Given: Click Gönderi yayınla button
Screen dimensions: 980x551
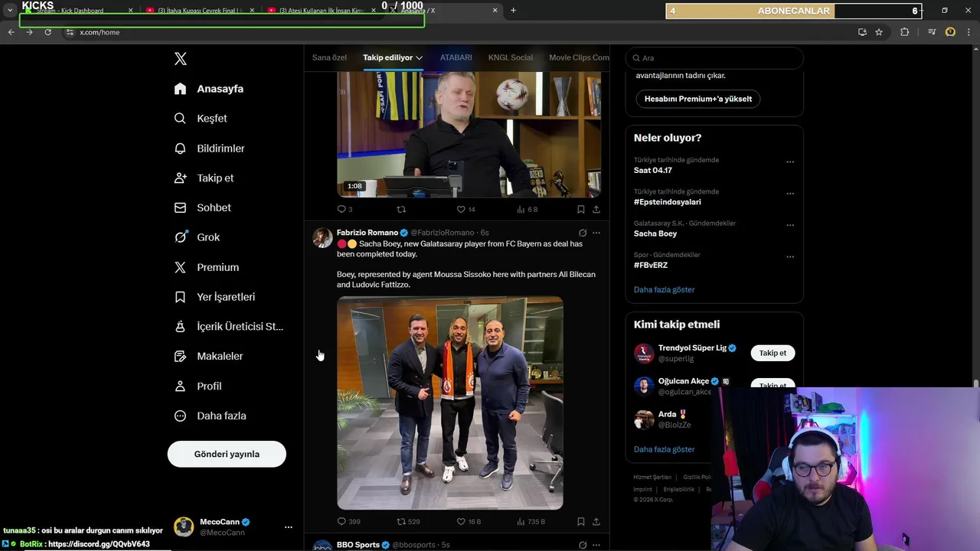Looking at the screenshot, I should coord(227,454).
